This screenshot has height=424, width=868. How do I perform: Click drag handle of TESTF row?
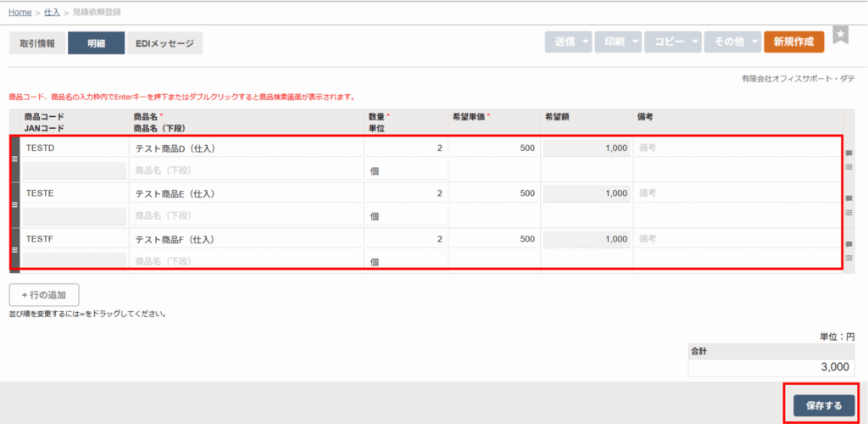click(x=14, y=249)
